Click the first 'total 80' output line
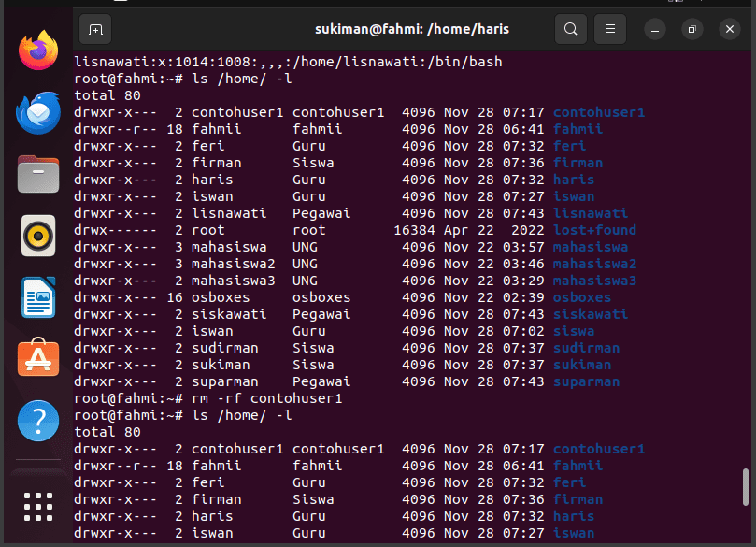 click(107, 95)
